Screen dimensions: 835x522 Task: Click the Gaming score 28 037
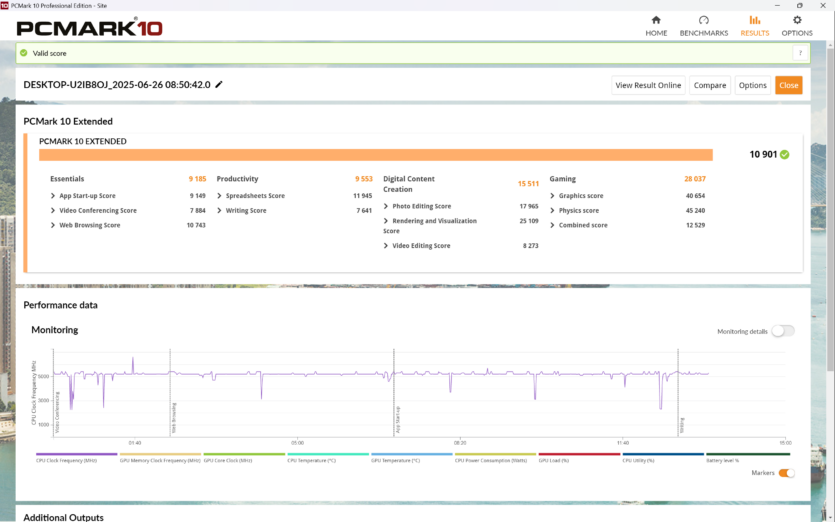point(695,179)
